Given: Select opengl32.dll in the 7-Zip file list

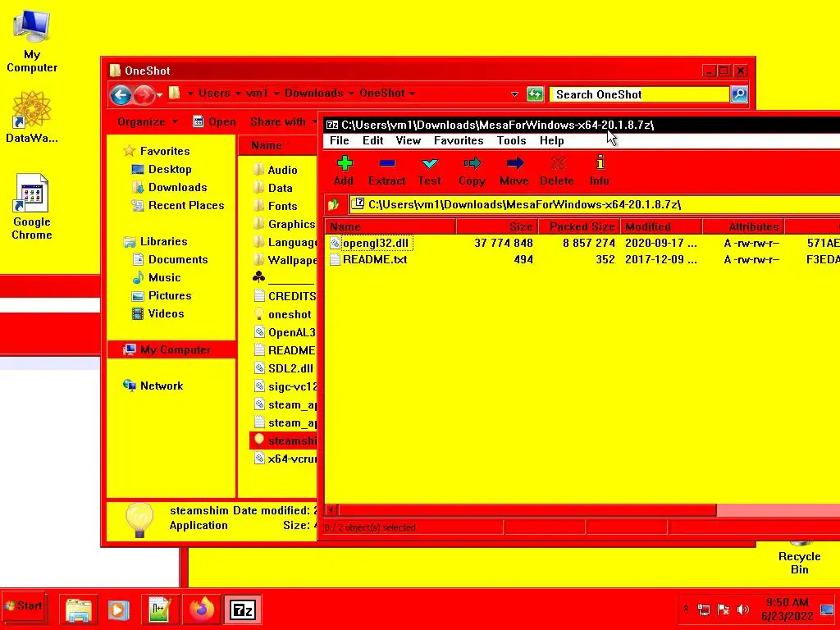Looking at the screenshot, I should (375, 243).
